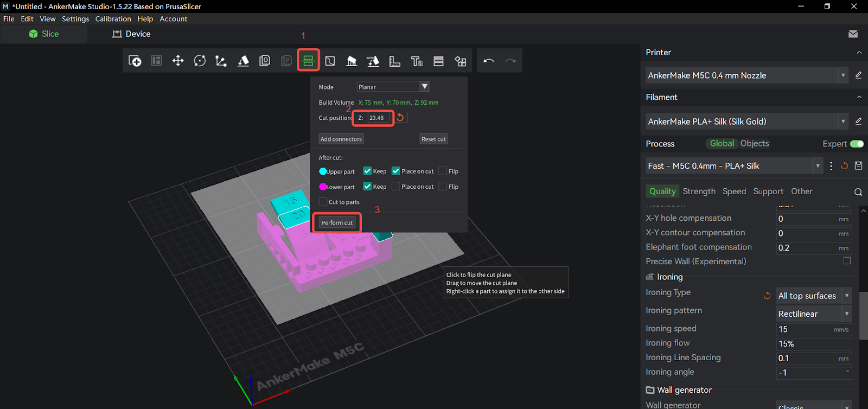868x409 pixels.
Task: Select Objects process scope
Action: click(x=755, y=143)
